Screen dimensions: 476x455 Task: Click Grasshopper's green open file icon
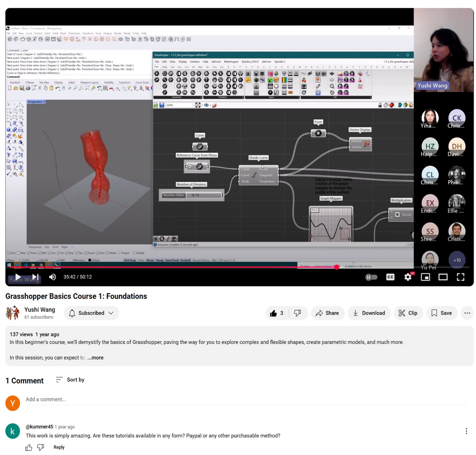156,105
